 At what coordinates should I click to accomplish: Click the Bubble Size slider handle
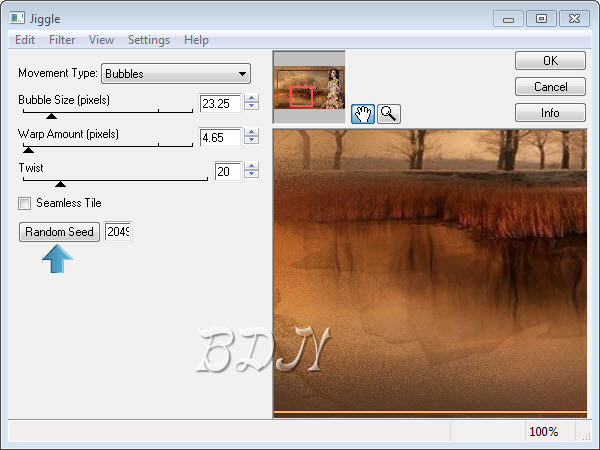click(51, 116)
